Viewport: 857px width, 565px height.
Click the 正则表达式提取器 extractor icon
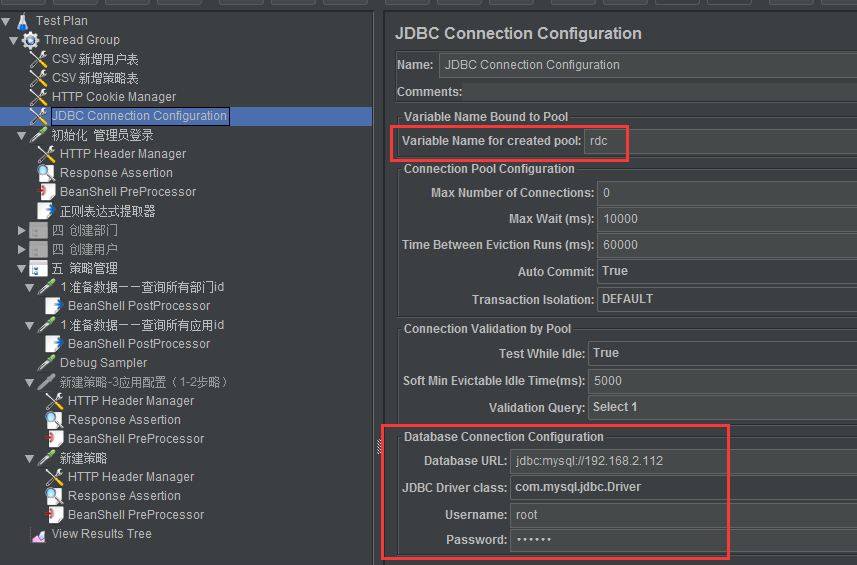click(46, 211)
